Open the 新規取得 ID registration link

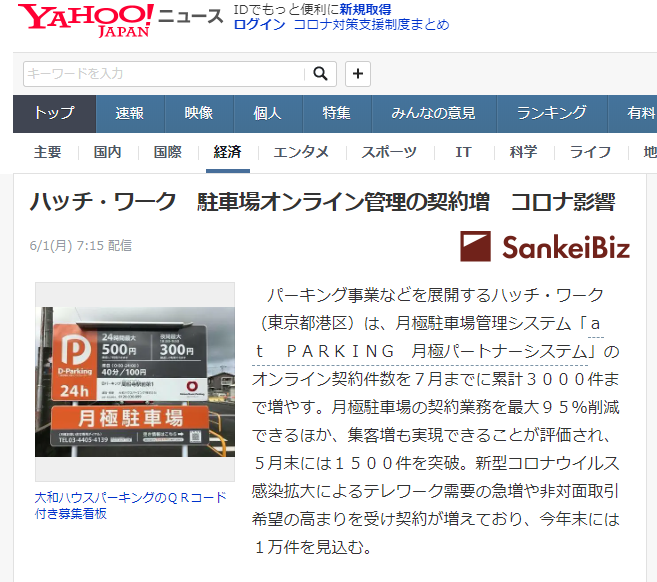click(365, 9)
